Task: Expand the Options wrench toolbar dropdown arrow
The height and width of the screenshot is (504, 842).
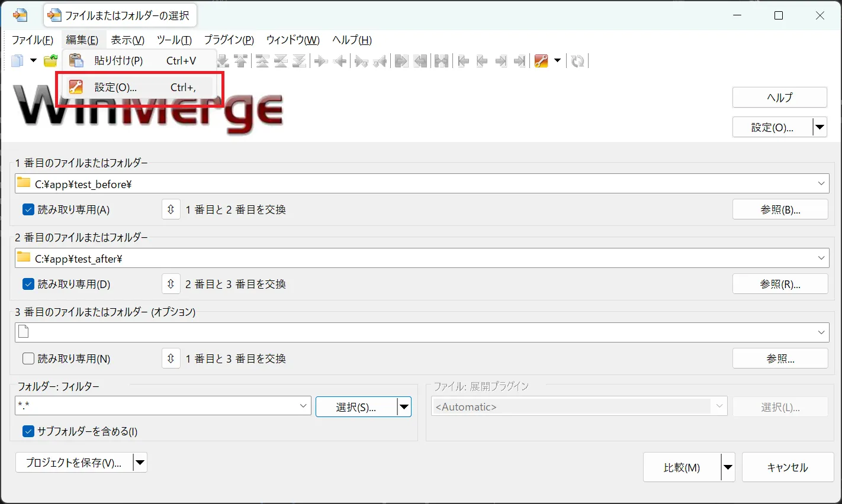Action: click(x=557, y=61)
